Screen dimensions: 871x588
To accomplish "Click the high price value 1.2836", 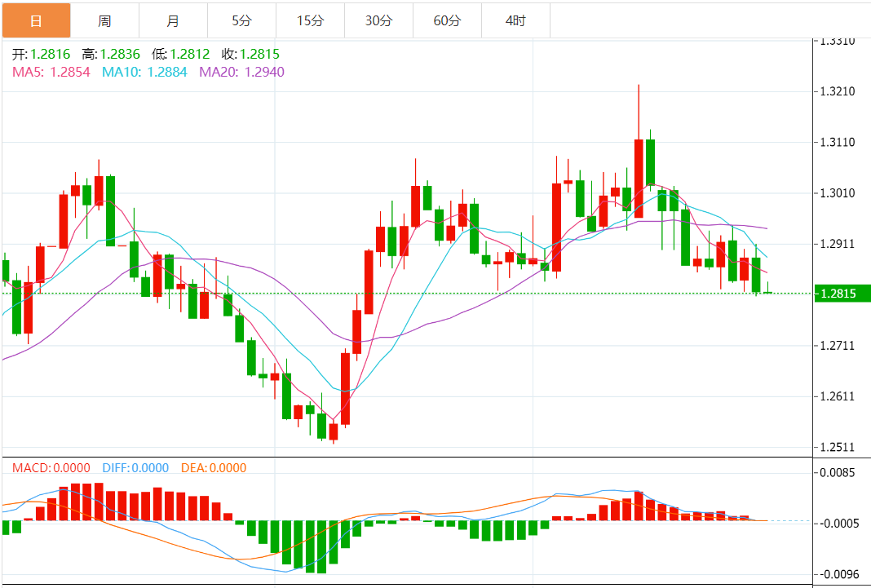I will [119, 55].
